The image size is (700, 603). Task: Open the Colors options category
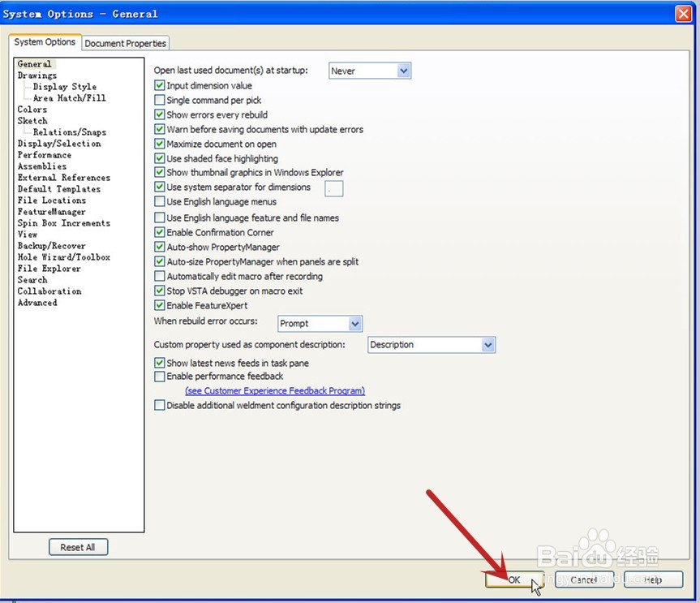tap(32, 109)
